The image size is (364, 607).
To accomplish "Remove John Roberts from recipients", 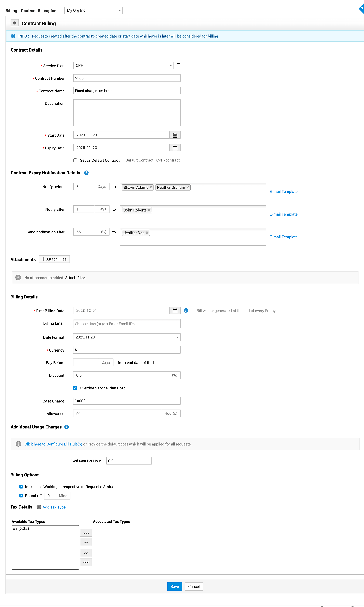I will tap(149, 210).
